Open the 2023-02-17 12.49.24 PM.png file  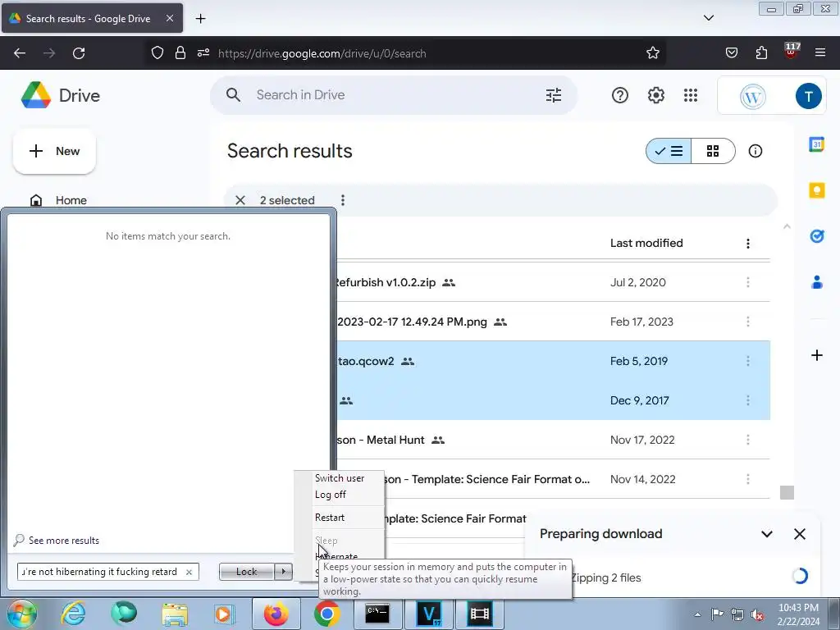[412, 322]
